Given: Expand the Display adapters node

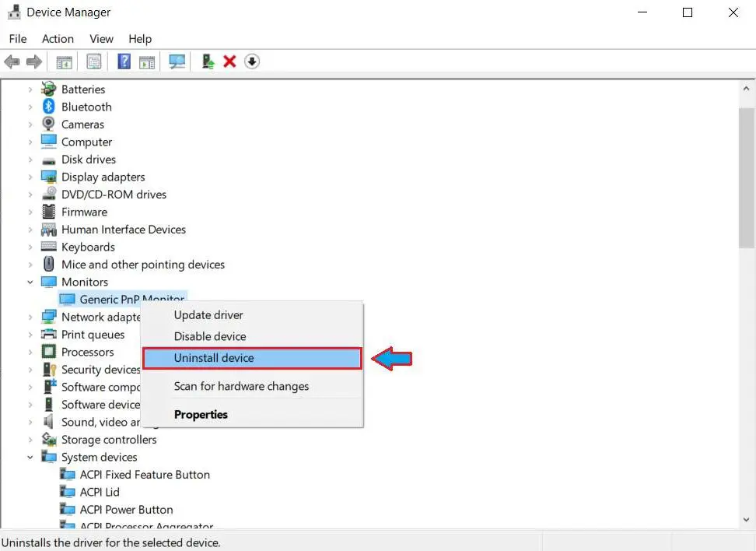Looking at the screenshot, I should [30, 177].
